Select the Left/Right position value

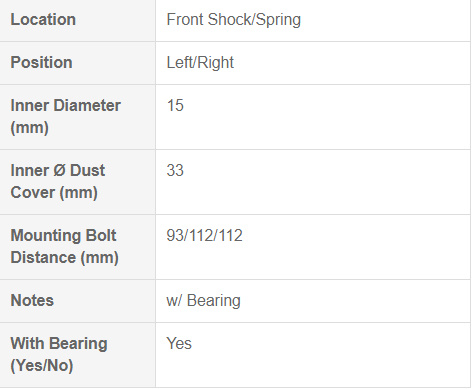(200, 63)
